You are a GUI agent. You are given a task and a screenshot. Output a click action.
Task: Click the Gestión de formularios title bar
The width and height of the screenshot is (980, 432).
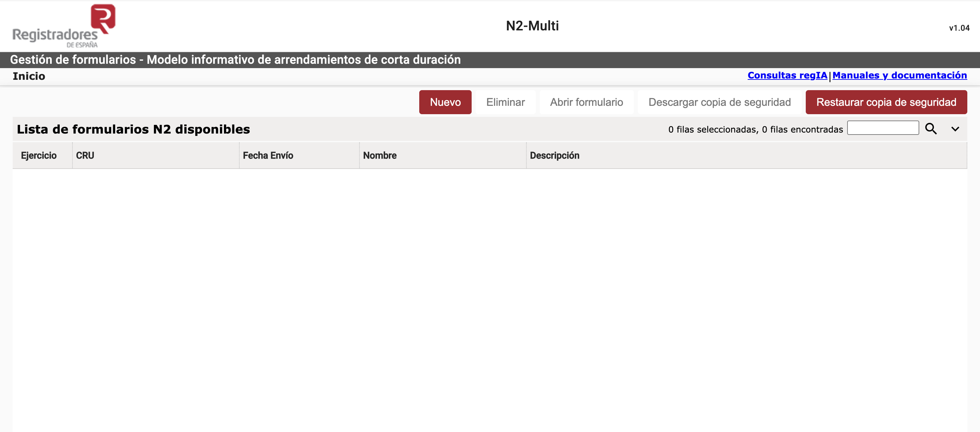click(236, 59)
